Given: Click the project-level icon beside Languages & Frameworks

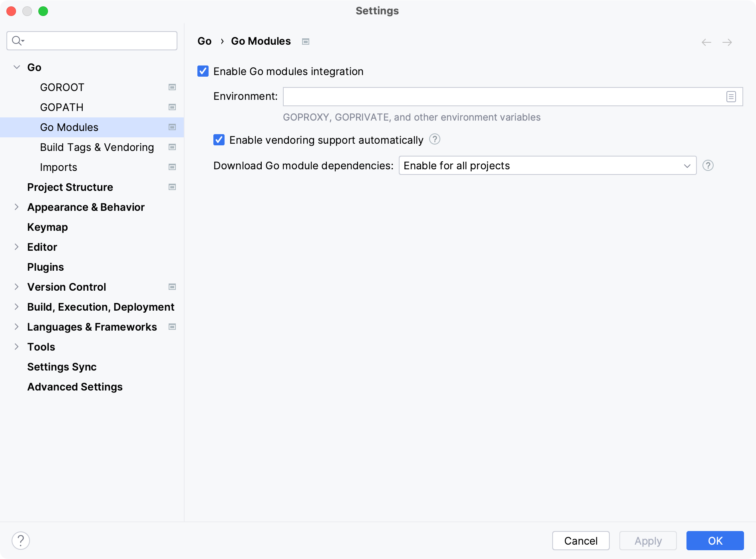Looking at the screenshot, I should click(172, 327).
